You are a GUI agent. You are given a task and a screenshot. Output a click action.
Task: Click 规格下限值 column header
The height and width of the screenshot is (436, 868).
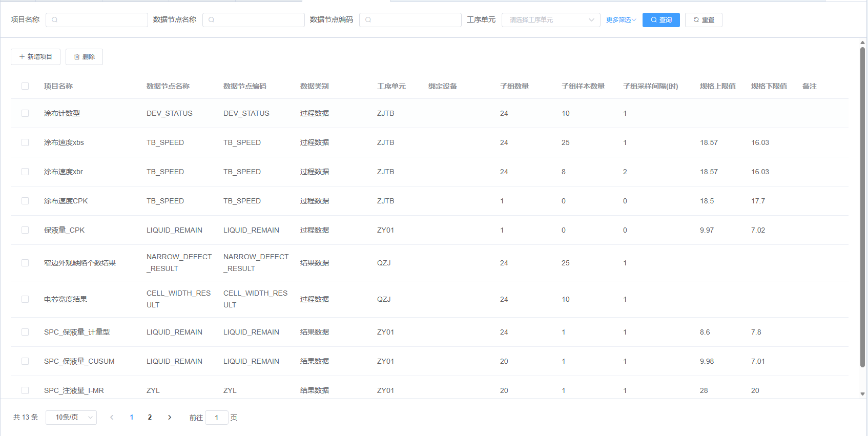pyautogui.click(x=769, y=86)
